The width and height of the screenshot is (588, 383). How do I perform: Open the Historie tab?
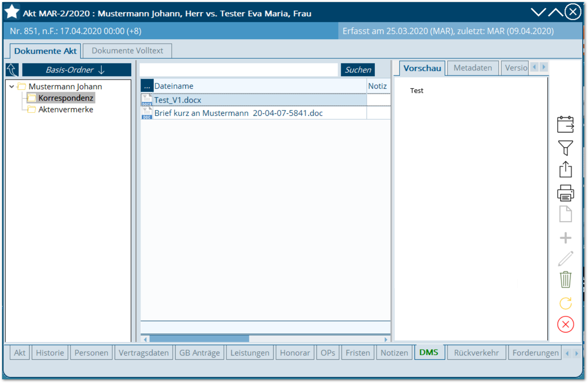50,353
